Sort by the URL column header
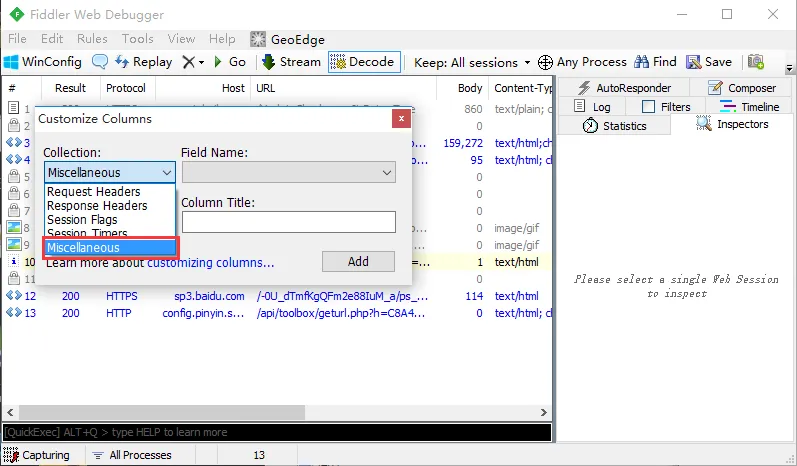The image size is (797, 466). coord(344,88)
